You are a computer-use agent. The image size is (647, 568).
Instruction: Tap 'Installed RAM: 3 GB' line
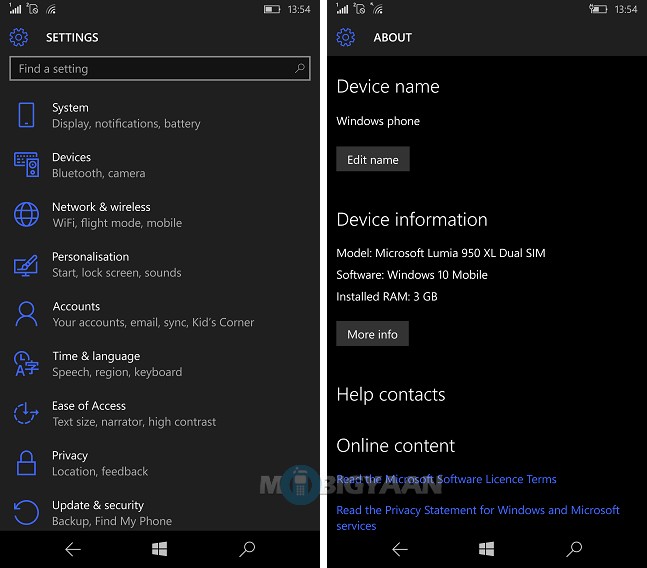(387, 297)
